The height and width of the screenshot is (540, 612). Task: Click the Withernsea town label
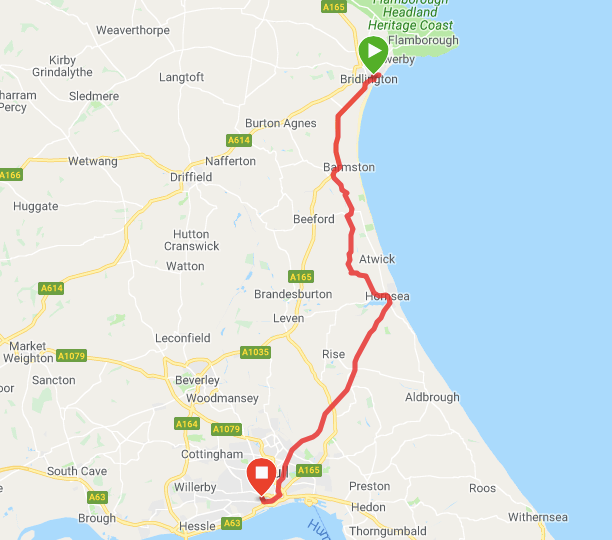[x=538, y=517]
